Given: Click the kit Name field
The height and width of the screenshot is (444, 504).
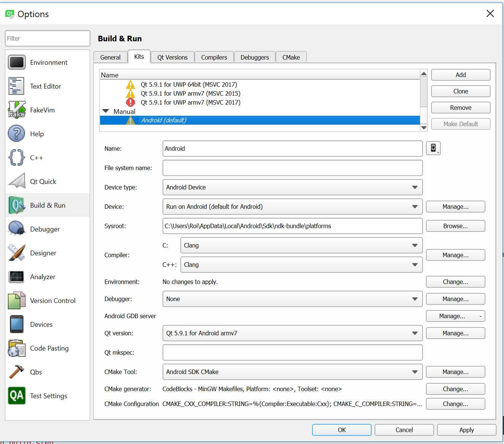Looking at the screenshot, I should click(292, 148).
